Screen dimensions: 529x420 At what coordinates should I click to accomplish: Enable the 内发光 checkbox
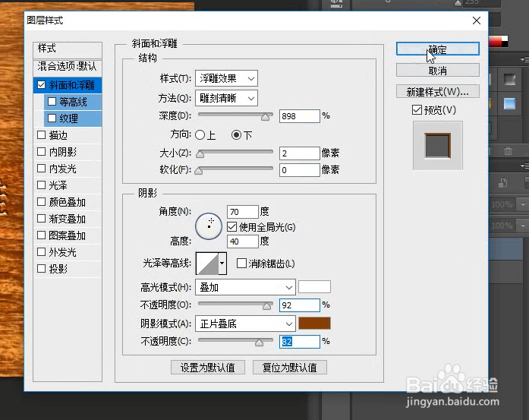pyautogui.click(x=41, y=168)
